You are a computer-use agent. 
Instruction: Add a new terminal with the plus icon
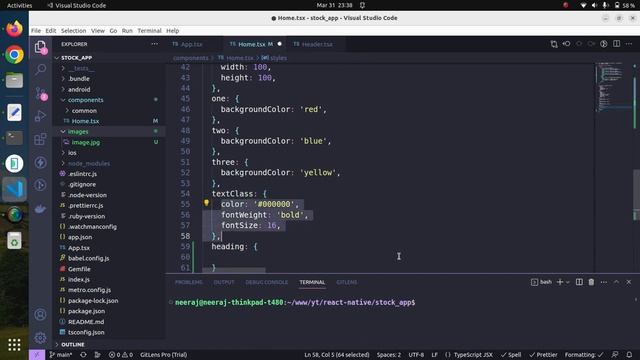560,282
